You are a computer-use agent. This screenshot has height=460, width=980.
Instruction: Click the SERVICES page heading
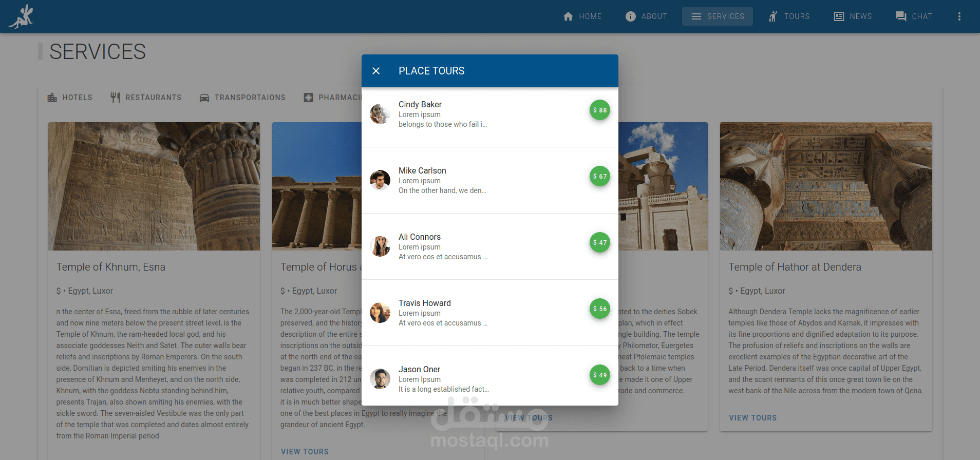click(98, 52)
